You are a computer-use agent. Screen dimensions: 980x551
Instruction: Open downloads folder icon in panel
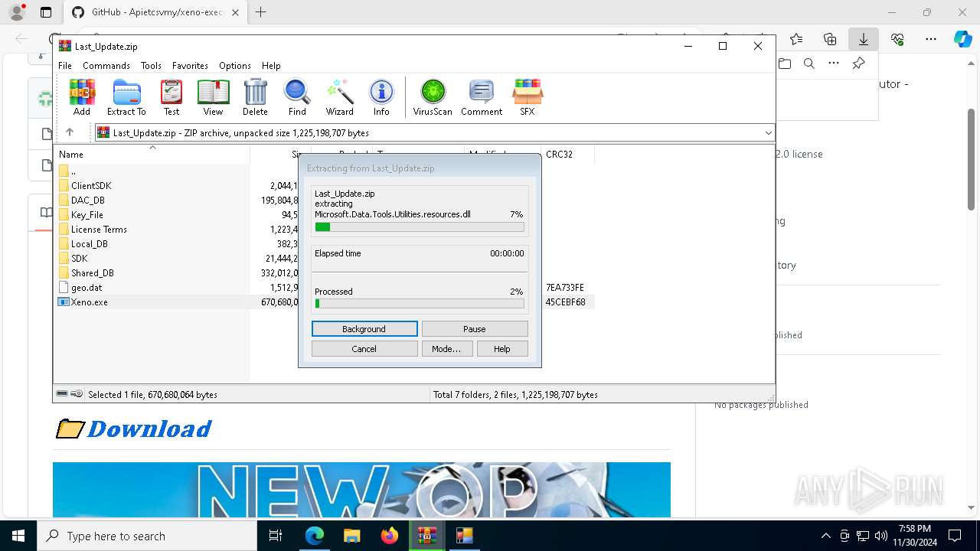785,64
